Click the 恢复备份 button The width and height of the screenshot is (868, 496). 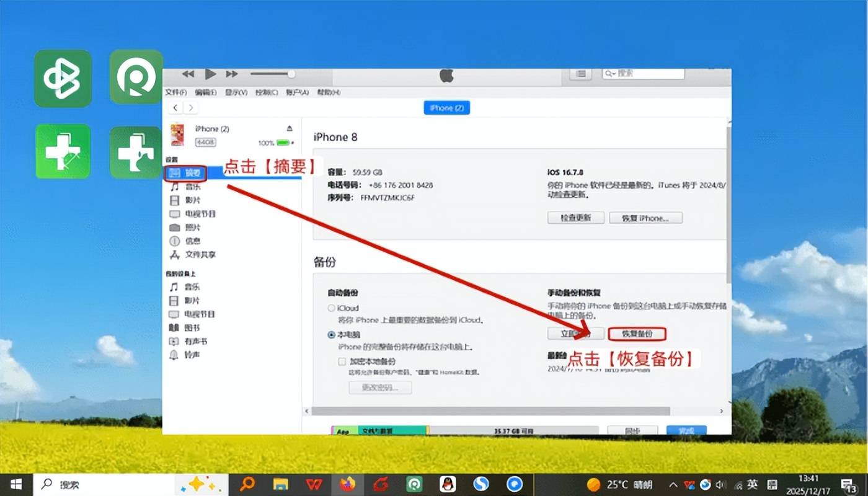(637, 334)
